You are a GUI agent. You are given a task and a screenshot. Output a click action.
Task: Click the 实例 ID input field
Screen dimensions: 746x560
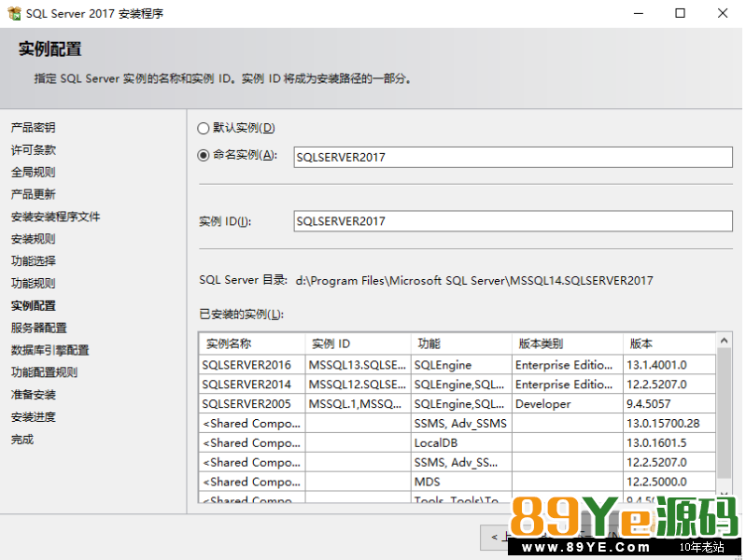(x=513, y=221)
